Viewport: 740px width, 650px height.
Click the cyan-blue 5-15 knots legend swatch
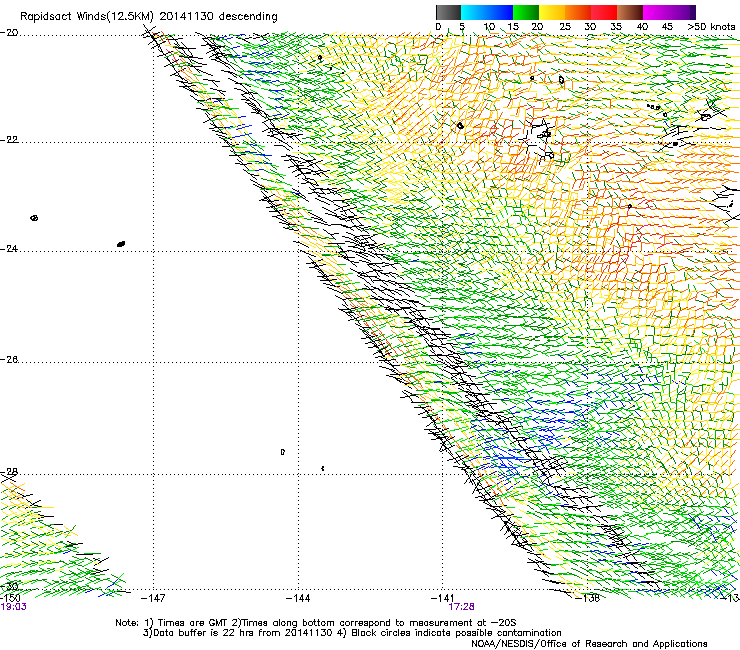tap(487, 12)
